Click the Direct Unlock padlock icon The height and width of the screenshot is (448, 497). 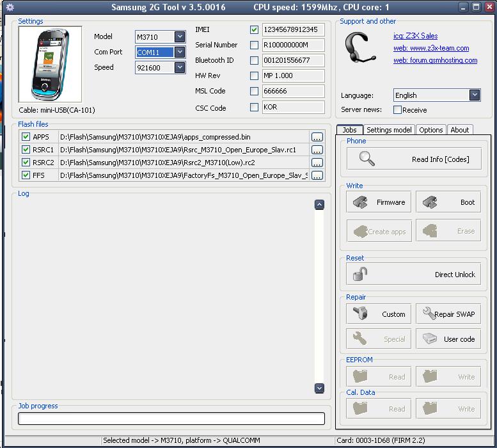[360, 274]
